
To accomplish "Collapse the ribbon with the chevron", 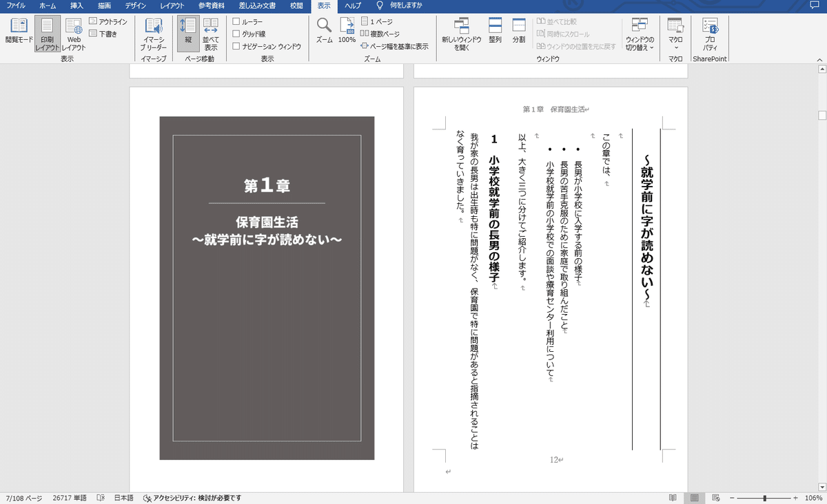I will tap(820, 59).
